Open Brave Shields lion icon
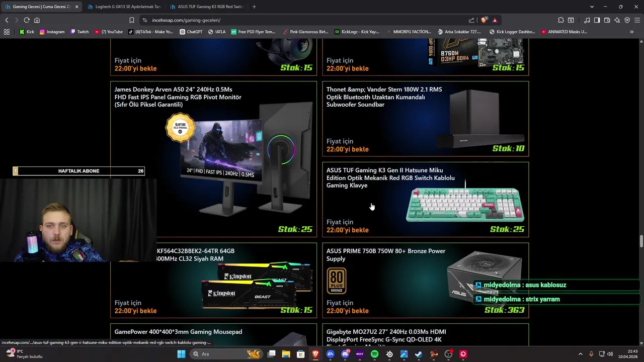The image size is (644, 362). 484,20
